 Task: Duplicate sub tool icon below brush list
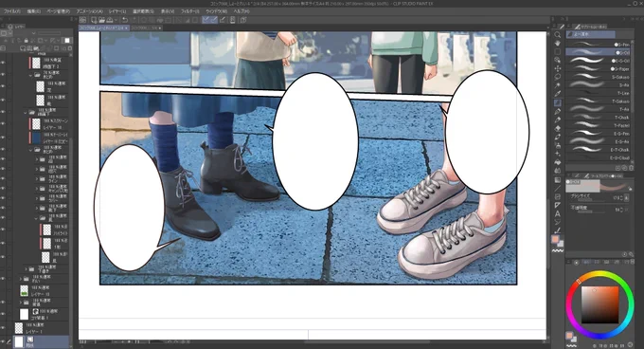(624, 168)
